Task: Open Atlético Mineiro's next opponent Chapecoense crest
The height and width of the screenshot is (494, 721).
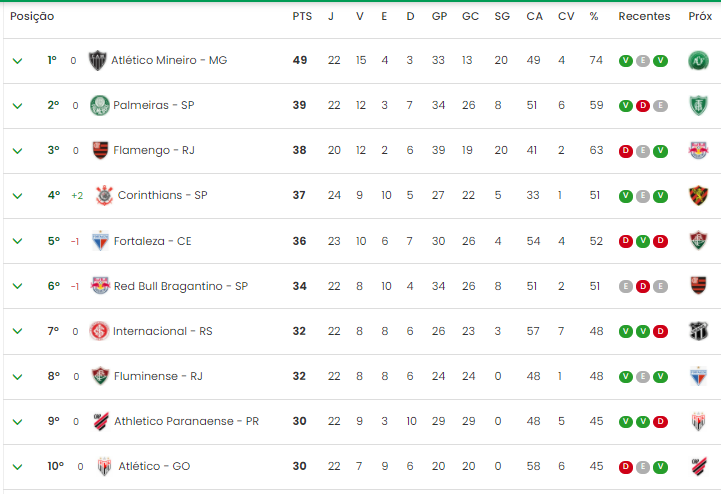Action: 698,60
